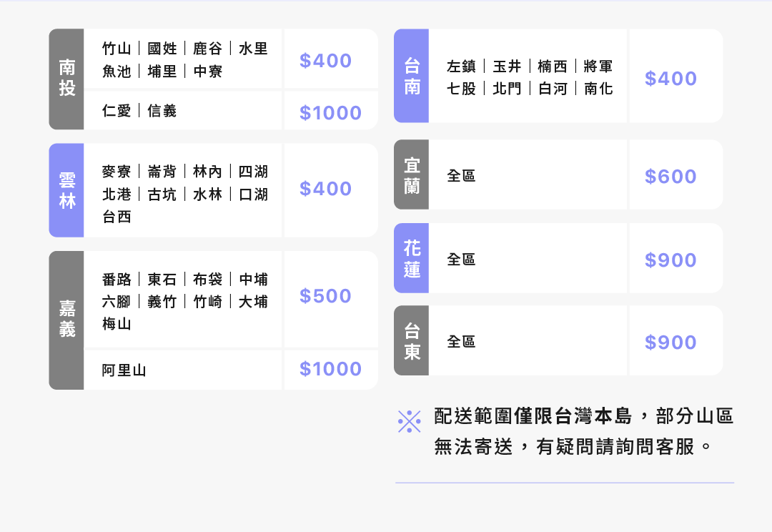The image size is (772, 532).
Task: Click the $900 price for 花蓮
Action: 670,260
